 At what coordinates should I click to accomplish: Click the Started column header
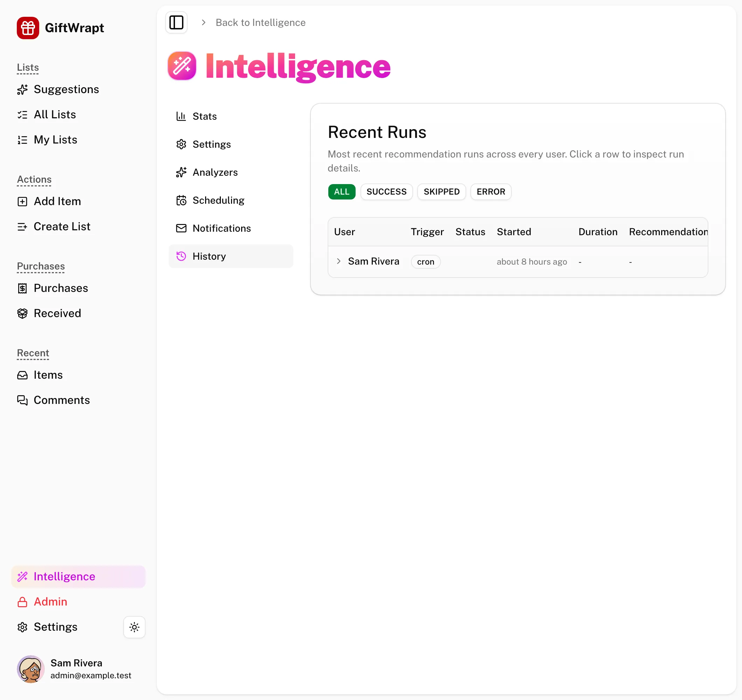pyautogui.click(x=513, y=232)
